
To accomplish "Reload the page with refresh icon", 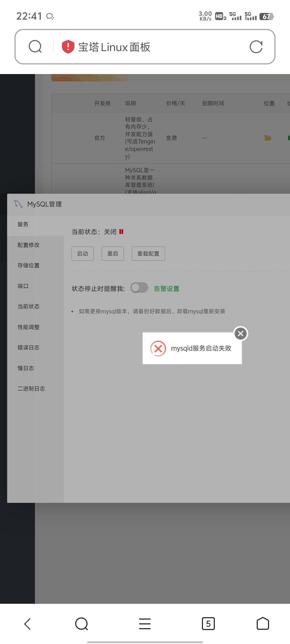I will click(x=256, y=47).
